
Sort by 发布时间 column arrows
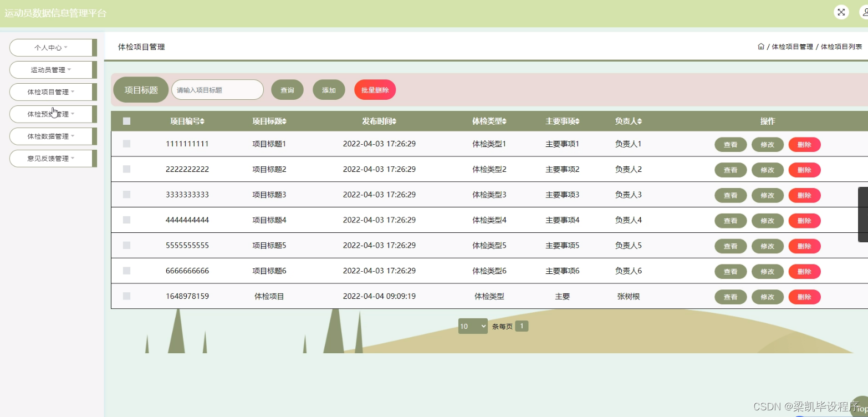(394, 121)
